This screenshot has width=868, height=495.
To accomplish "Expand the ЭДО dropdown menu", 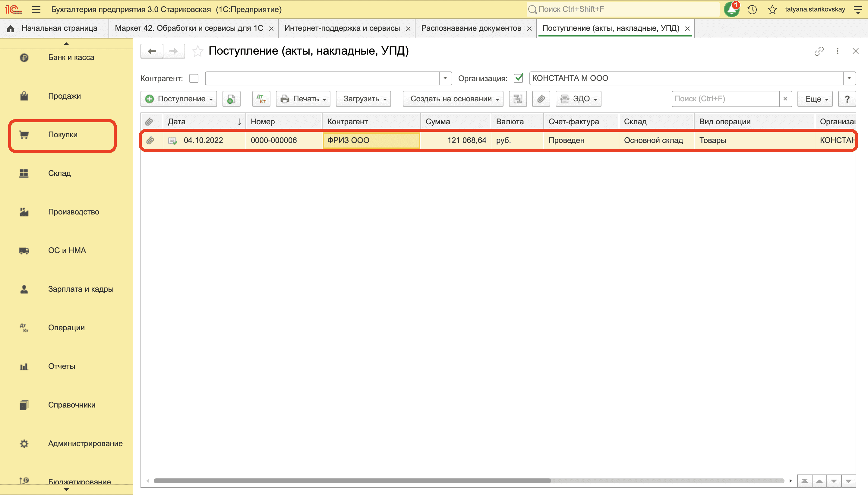I will click(x=578, y=99).
